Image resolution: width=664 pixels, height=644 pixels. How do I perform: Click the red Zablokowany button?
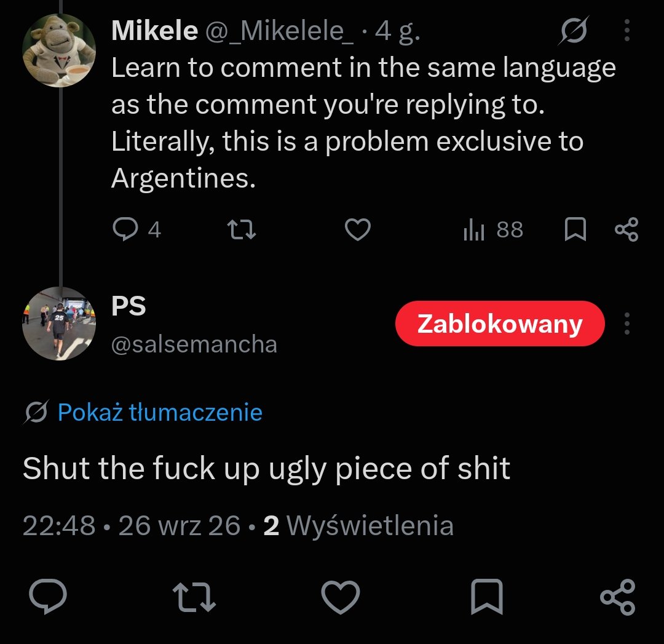click(x=500, y=324)
